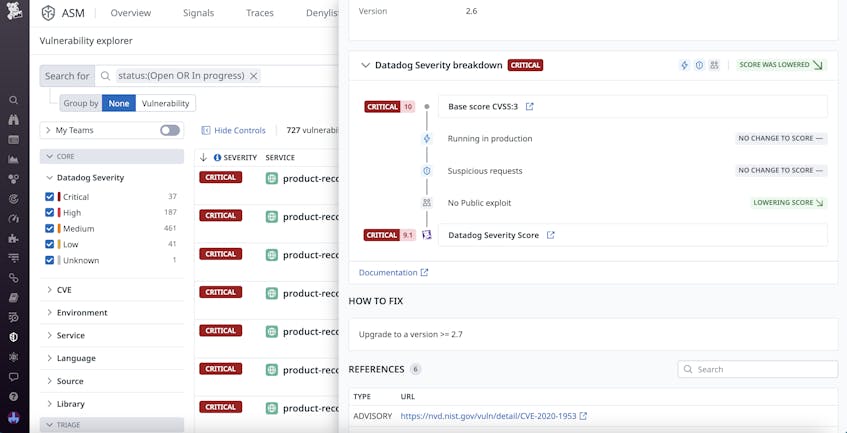Image resolution: width=847 pixels, height=433 pixels.
Task: Select Group by Vulnerability option
Action: [x=165, y=103]
